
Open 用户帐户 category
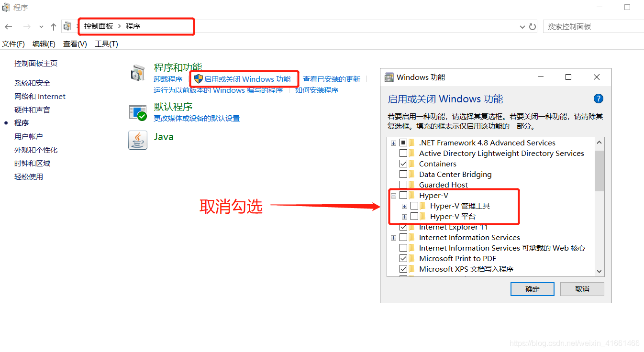(x=28, y=137)
